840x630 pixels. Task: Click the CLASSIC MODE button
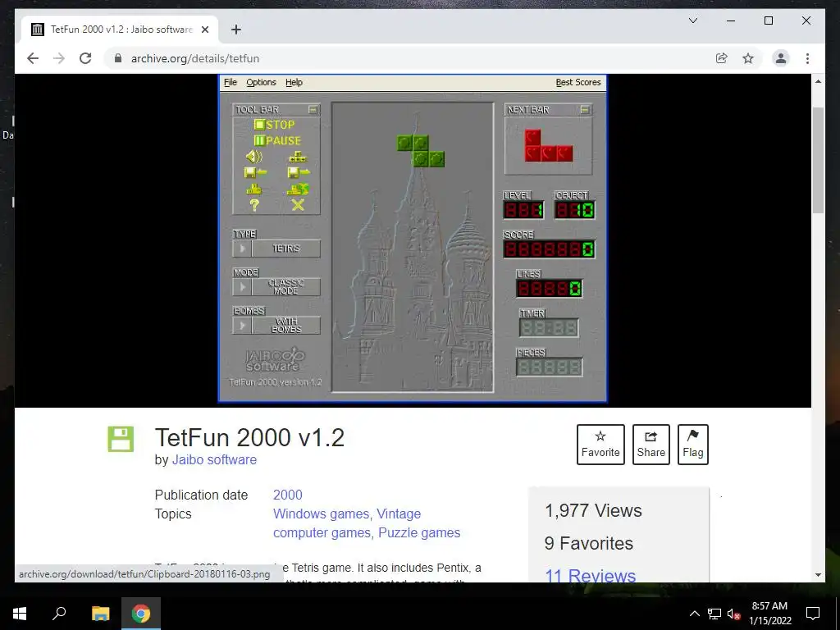286,286
